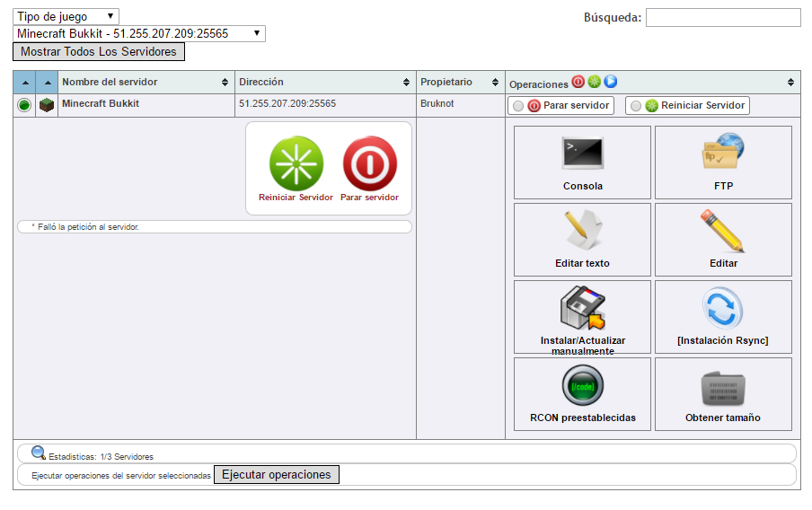
Task: Sort by Nombre del servidor column
Action: 146,82
